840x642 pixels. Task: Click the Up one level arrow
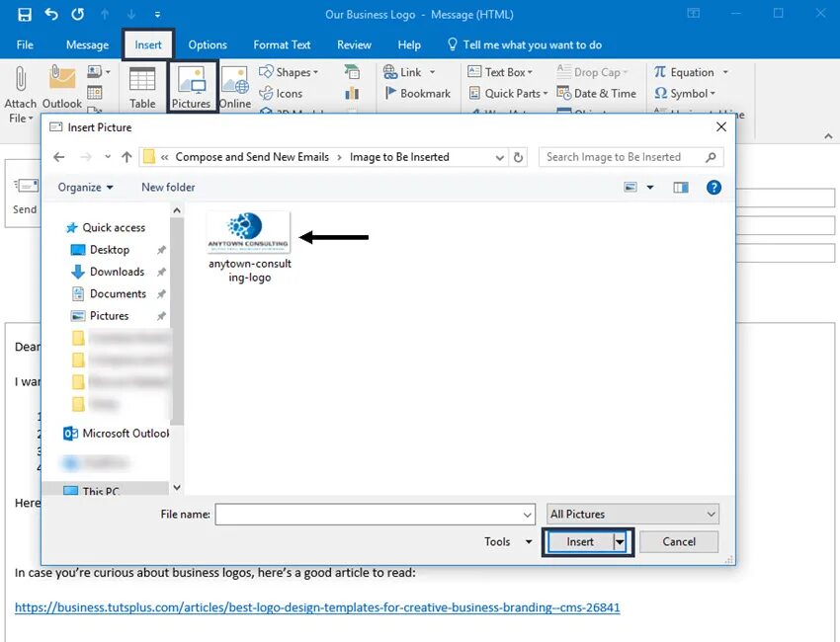pyautogui.click(x=126, y=157)
